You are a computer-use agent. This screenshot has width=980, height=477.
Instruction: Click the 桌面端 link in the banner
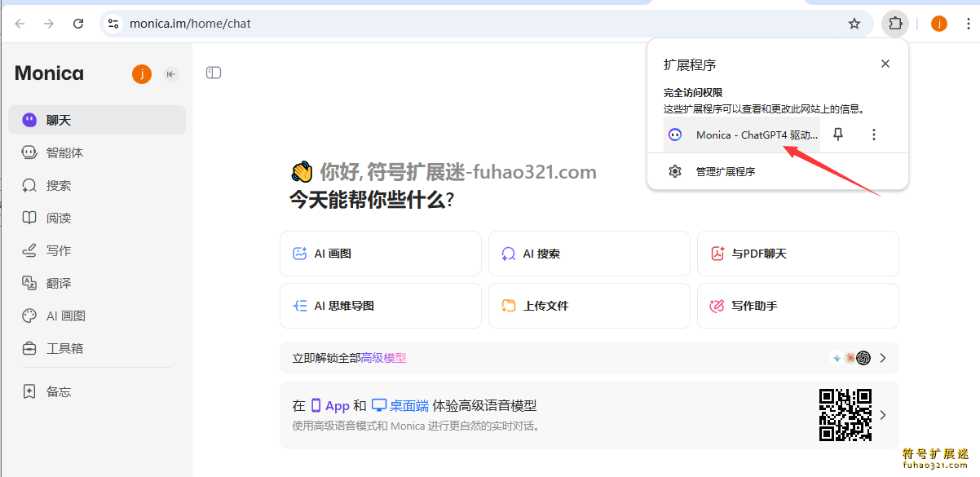(x=400, y=405)
